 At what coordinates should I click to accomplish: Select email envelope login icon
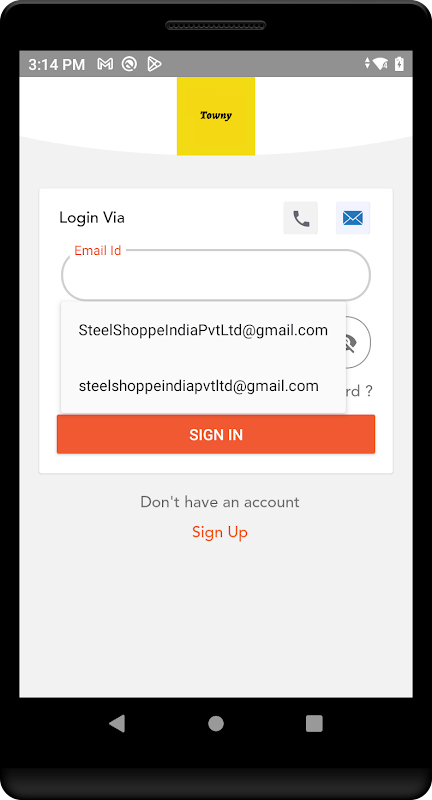coord(352,218)
